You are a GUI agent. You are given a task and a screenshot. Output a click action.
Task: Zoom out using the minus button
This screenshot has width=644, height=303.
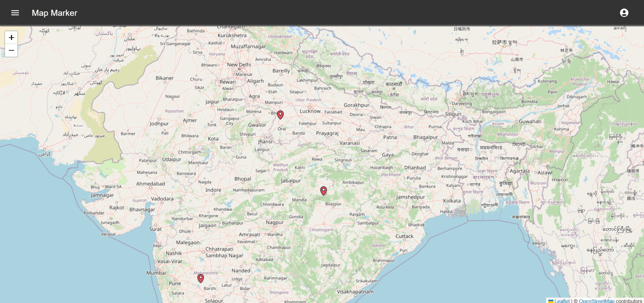(11, 51)
